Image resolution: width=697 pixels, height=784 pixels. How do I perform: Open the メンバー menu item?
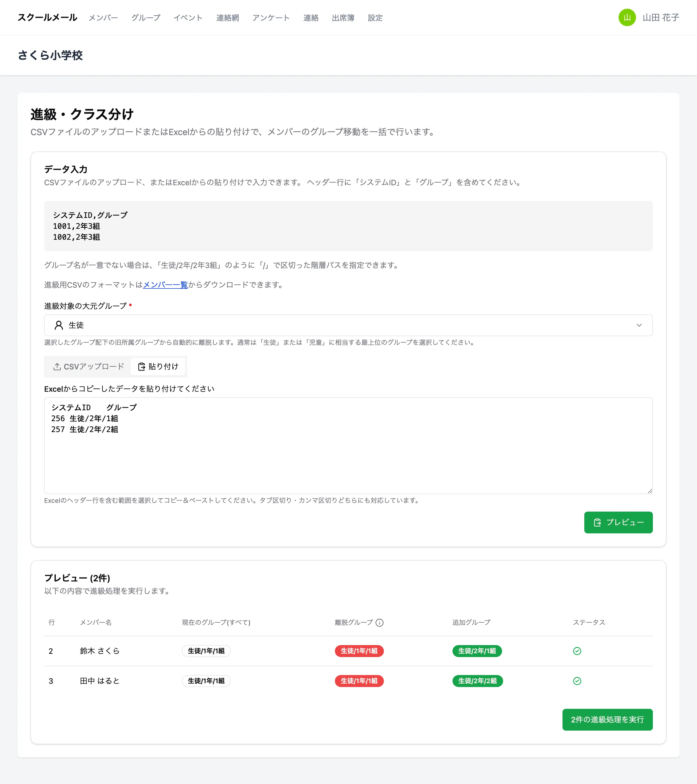[x=103, y=18]
